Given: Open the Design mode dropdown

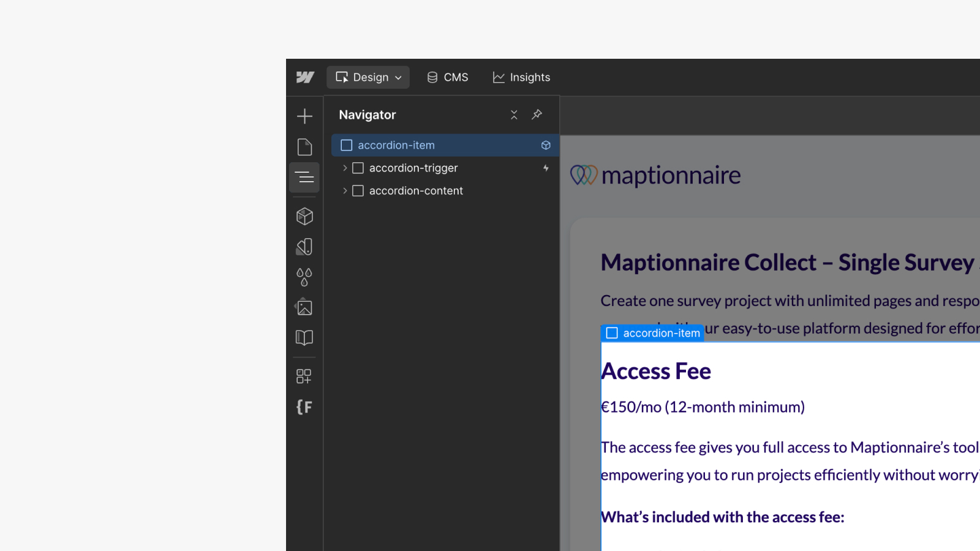Looking at the screenshot, I should pyautogui.click(x=367, y=77).
